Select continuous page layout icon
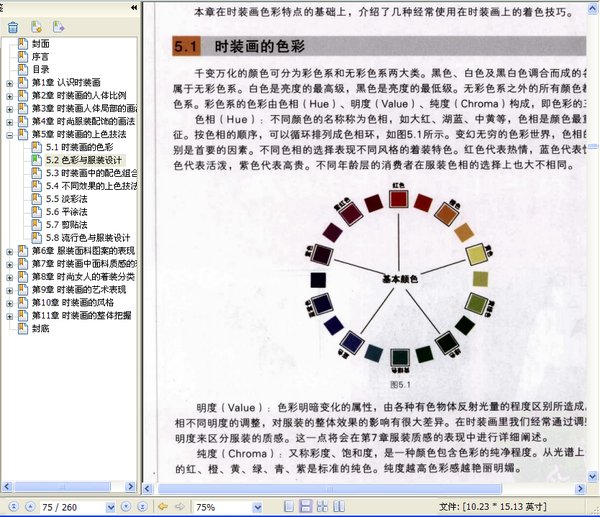The image size is (600, 517). tap(305, 506)
